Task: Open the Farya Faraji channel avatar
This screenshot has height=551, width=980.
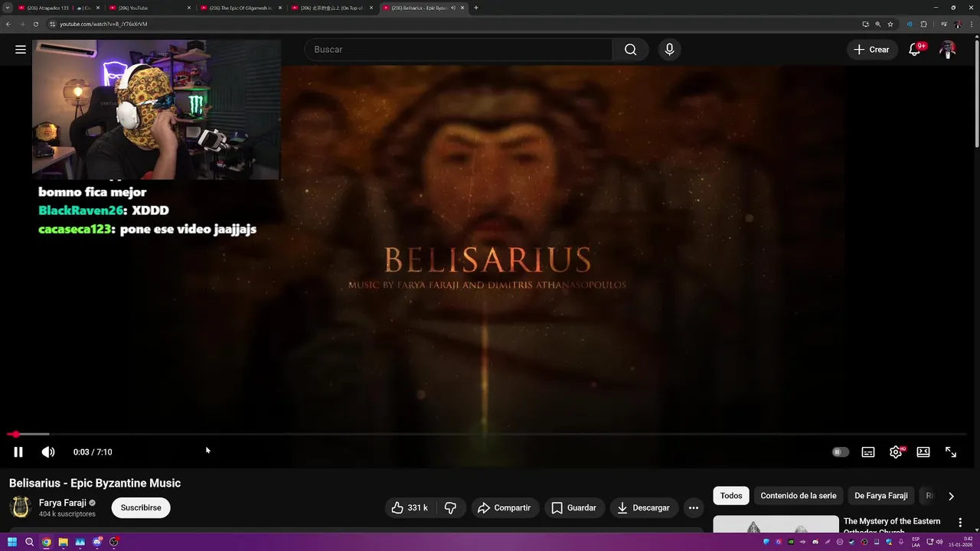Action: click(x=21, y=507)
